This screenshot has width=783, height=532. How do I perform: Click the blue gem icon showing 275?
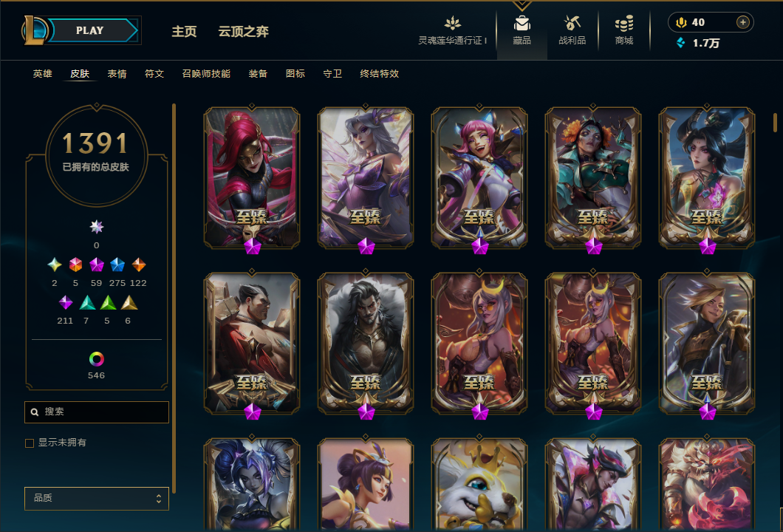pyautogui.click(x=117, y=265)
